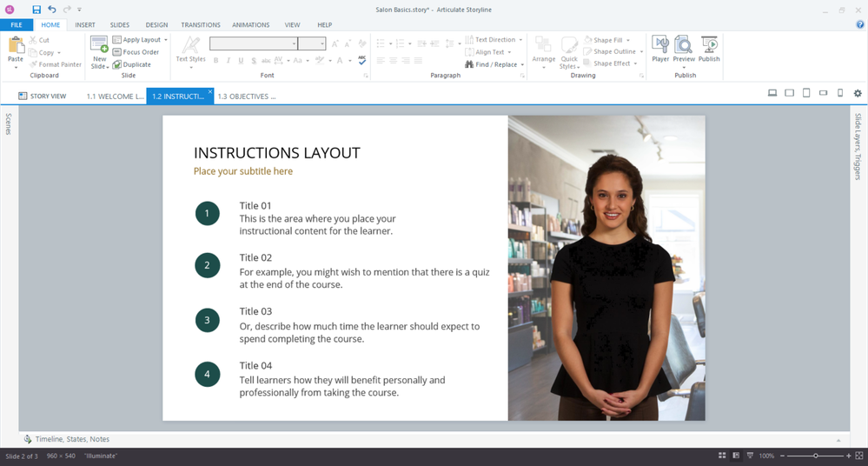Click the zoom slider in status bar
Viewport: 868px width, 466px height.
pyautogui.click(x=815, y=456)
